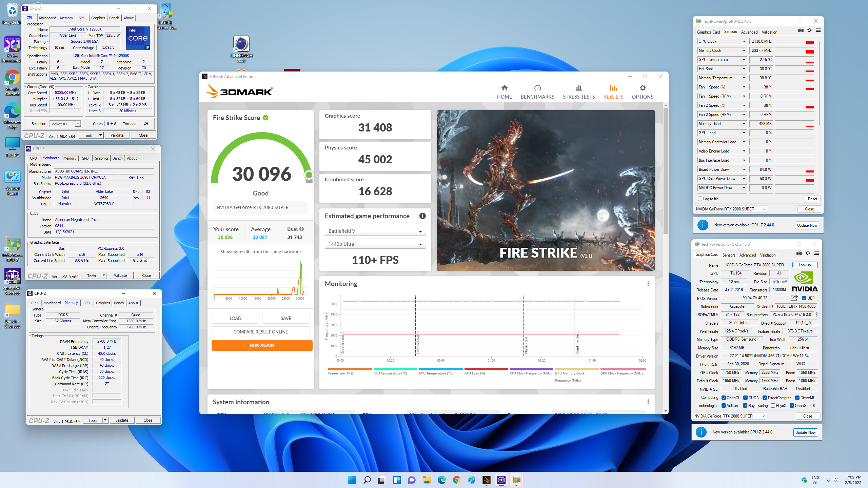Click upper Update Now button for GPU-Z
Viewport: 868px width, 488px height.
pyautogui.click(x=807, y=225)
